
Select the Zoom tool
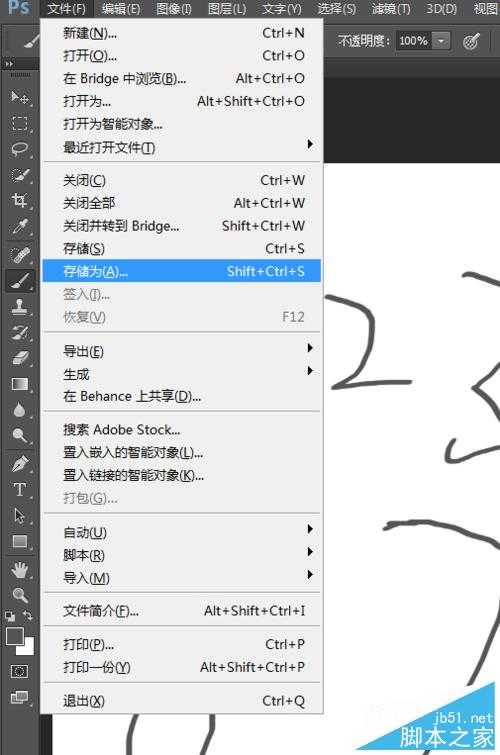pyautogui.click(x=19, y=596)
